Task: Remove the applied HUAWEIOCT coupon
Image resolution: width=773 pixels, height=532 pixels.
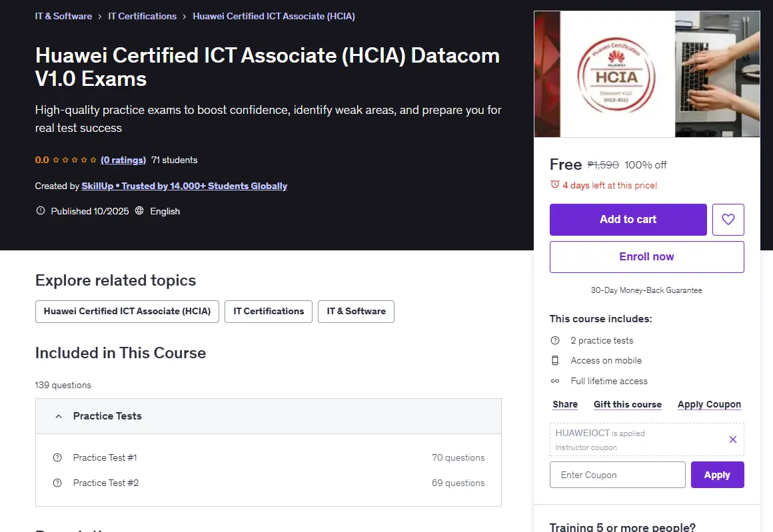Action: tap(732, 439)
